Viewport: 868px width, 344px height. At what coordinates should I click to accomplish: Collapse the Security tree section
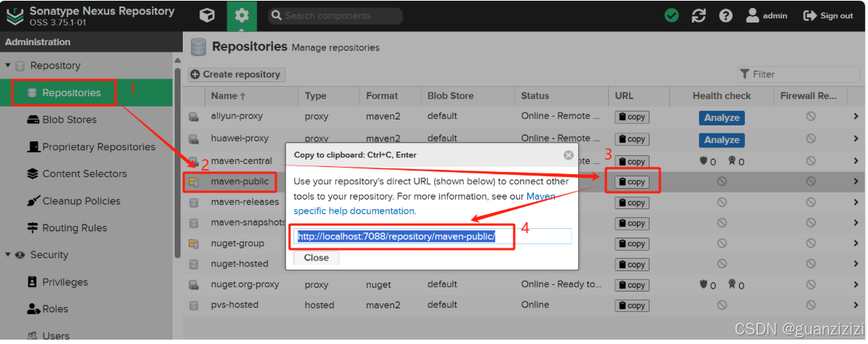click(8, 255)
